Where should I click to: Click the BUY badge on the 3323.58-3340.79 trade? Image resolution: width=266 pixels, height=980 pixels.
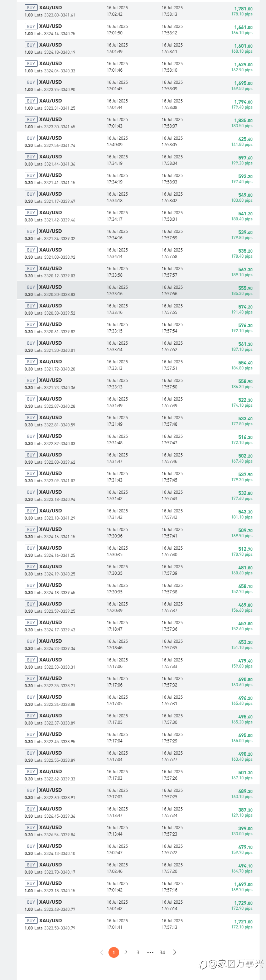click(31, 921)
